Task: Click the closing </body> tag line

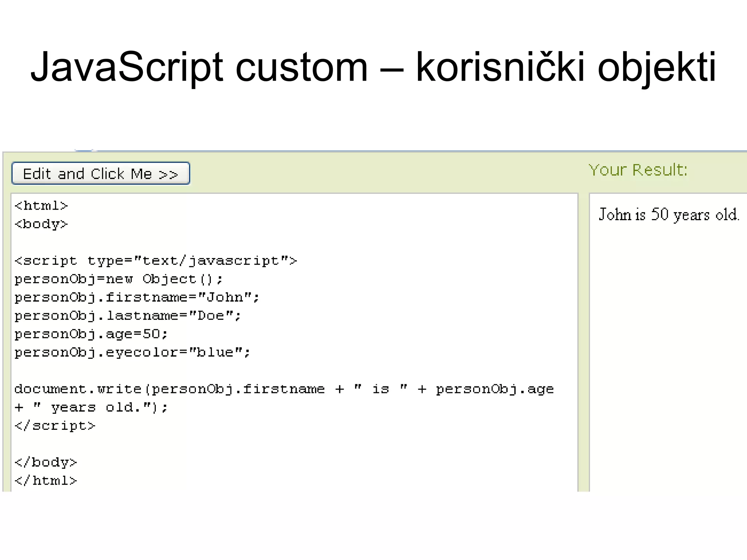Action: 46,462
